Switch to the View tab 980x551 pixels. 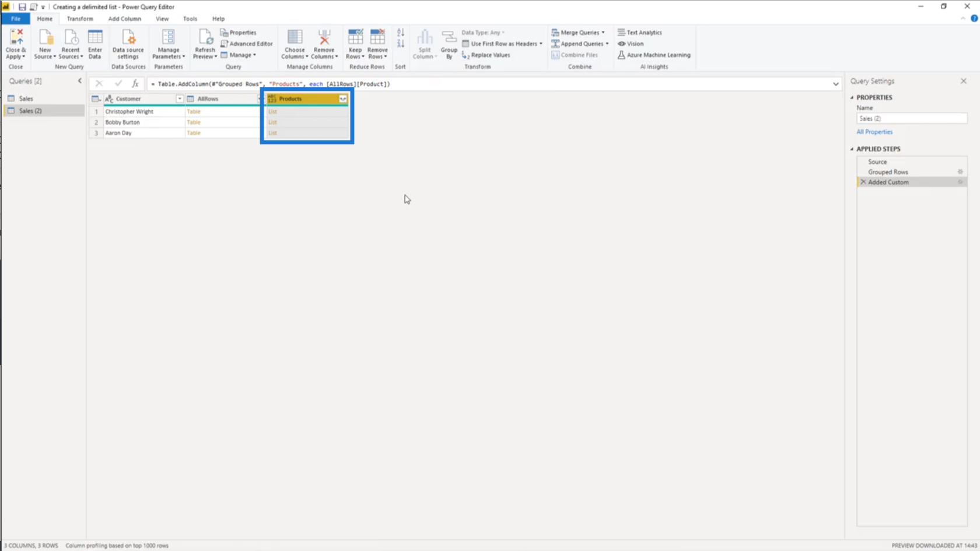coord(162,19)
